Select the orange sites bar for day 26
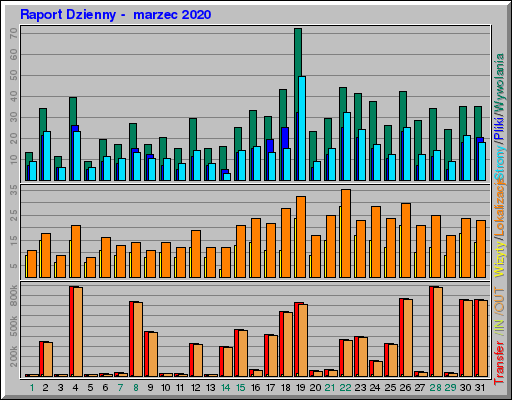Image resolution: width=512 pixels, height=400 pixels. pyautogui.click(x=406, y=240)
